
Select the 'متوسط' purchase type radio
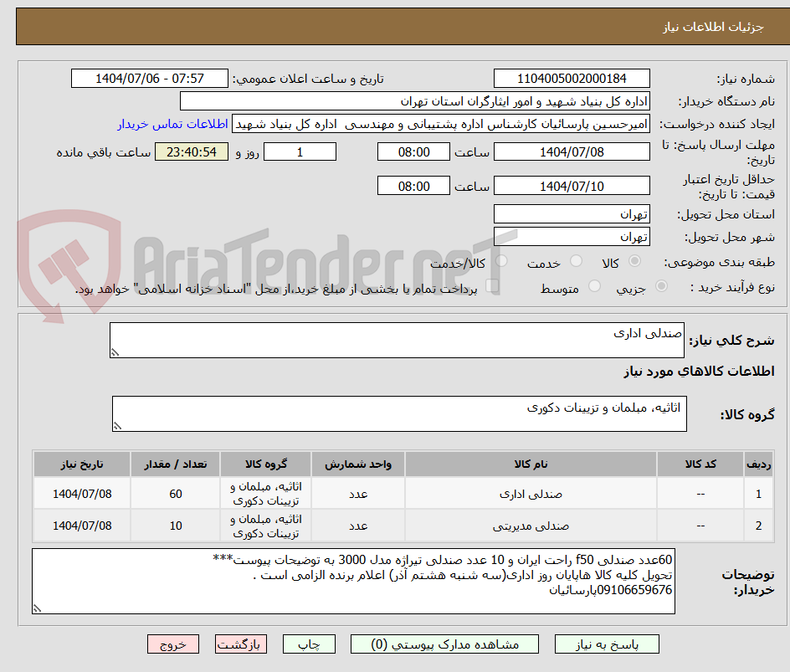tap(594, 286)
